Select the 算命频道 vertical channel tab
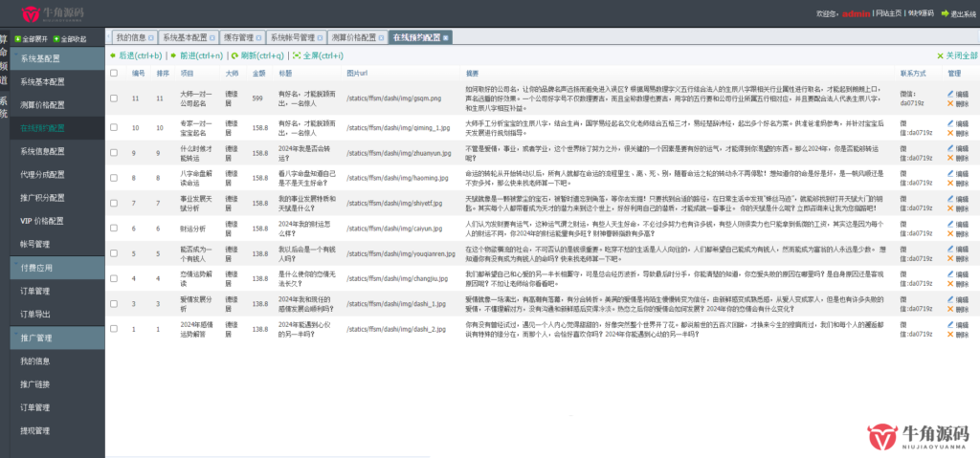This screenshot has height=458, width=980. 4,59
